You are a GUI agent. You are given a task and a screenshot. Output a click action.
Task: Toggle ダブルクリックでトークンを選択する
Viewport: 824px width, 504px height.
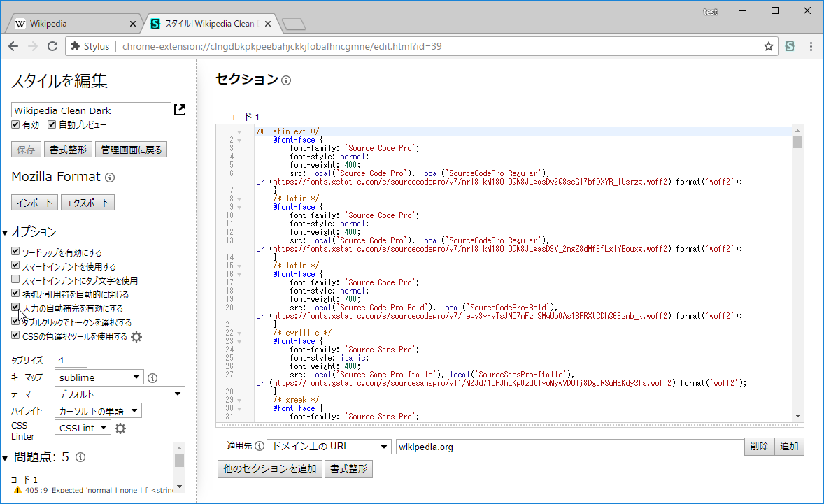[x=15, y=322]
